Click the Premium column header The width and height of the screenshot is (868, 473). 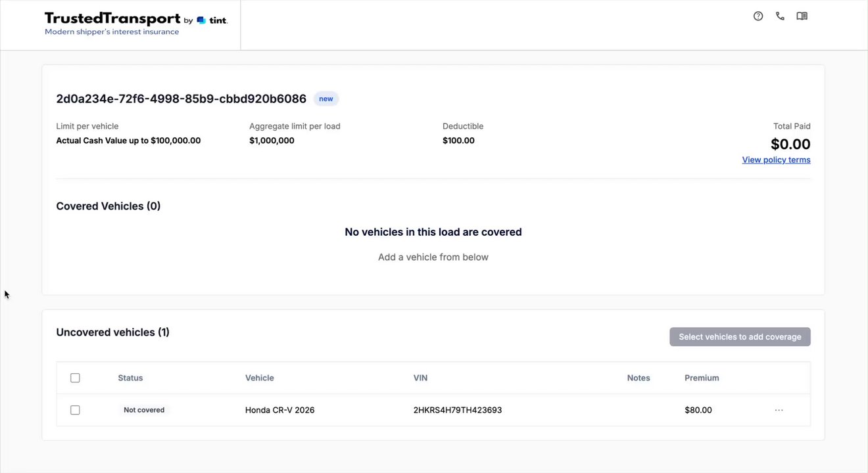click(702, 378)
